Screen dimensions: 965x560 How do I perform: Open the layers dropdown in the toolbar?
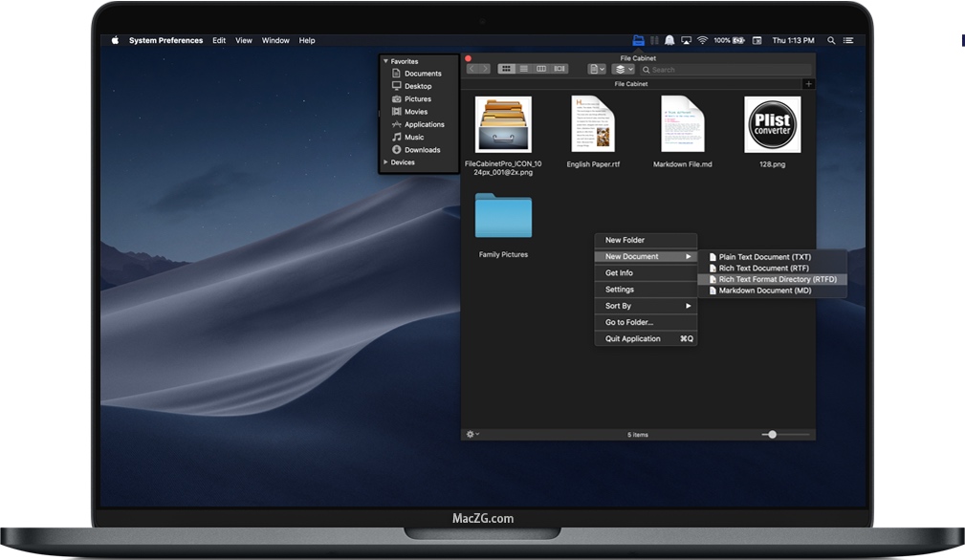click(x=623, y=69)
